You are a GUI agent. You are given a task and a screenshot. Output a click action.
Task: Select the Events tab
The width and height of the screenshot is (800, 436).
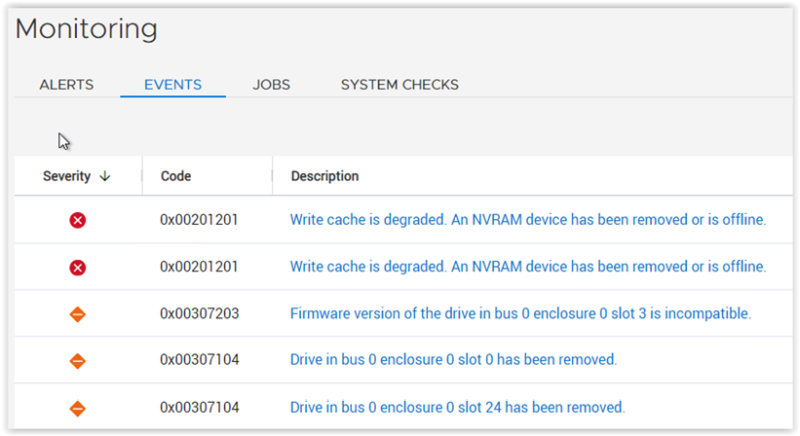click(173, 85)
